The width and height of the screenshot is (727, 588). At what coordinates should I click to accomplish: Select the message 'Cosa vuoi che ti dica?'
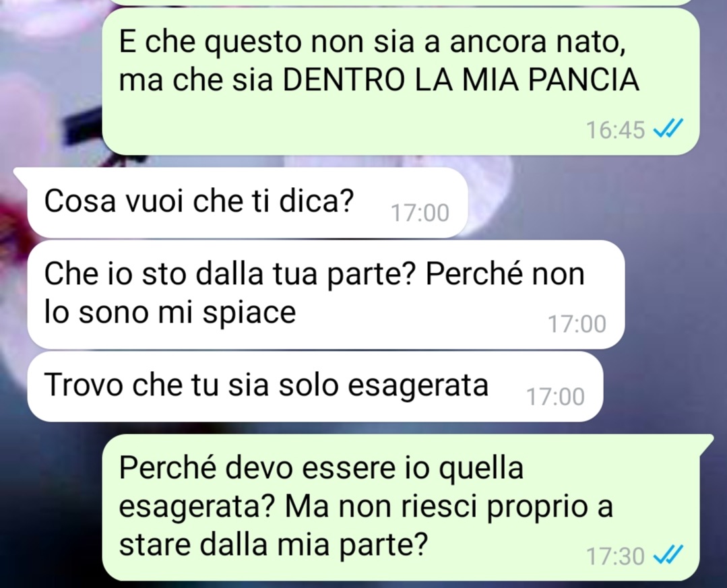pos(247,203)
